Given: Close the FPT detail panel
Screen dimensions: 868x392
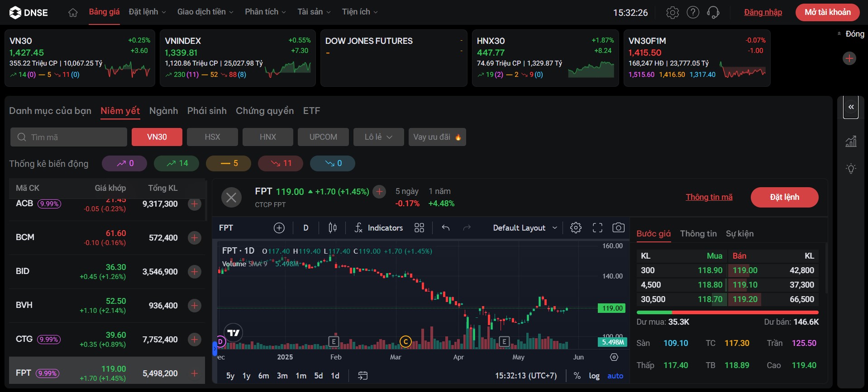Looking at the screenshot, I should [231, 198].
